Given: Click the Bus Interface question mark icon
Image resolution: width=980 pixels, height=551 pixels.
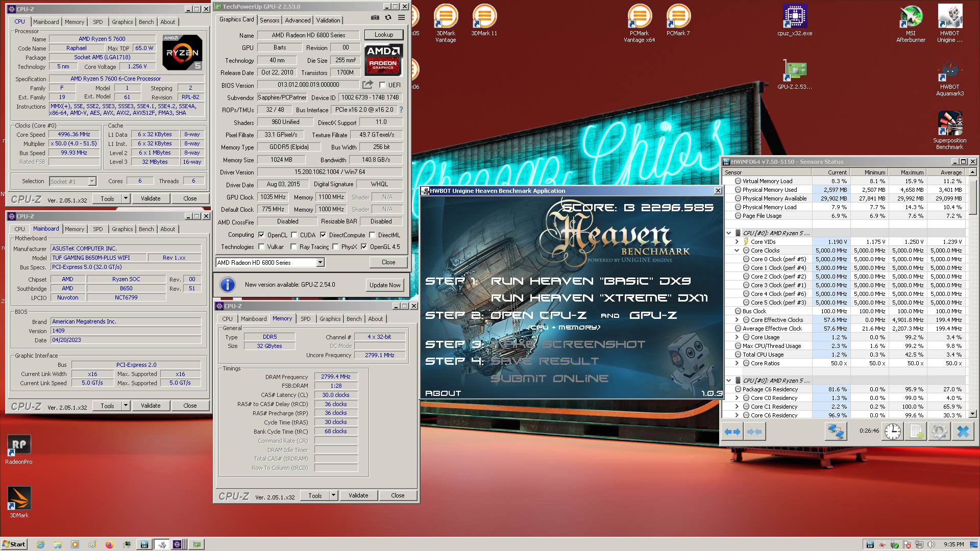Looking at the screenshot, I should [x=401, y=110].
